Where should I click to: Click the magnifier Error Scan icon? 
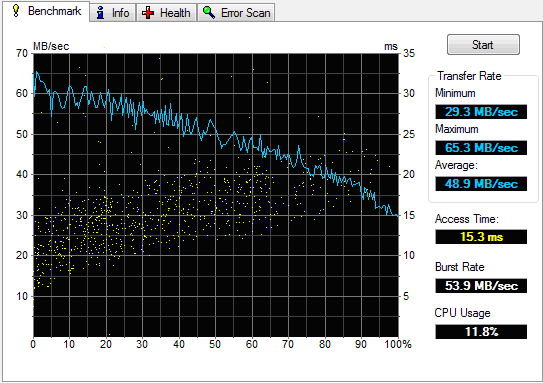pyautogui.click(x=209, y=12)
